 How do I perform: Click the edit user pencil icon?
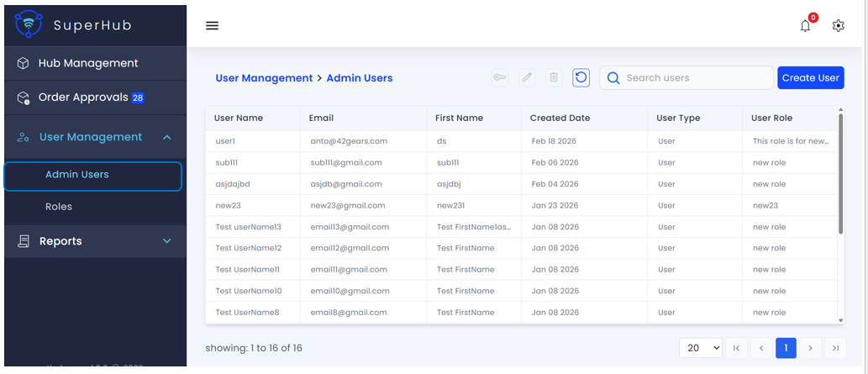tap(527, 77)
